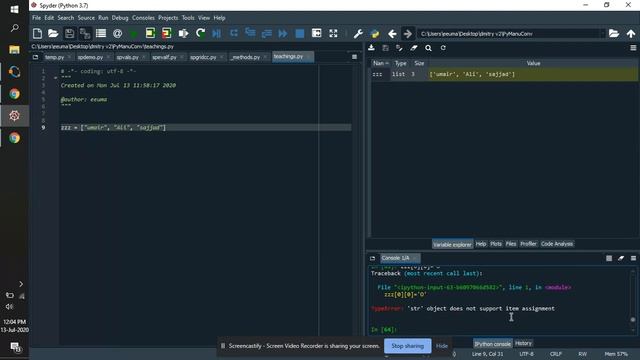This screenshot has height=360, width=640.
Task: Toggle fullscreen mode icon
Action: [333, 33]
